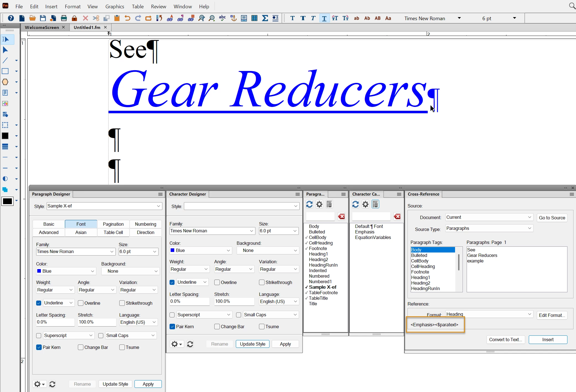Open the Graphics menu
The image size is (576, 392).
click(115, 6)
